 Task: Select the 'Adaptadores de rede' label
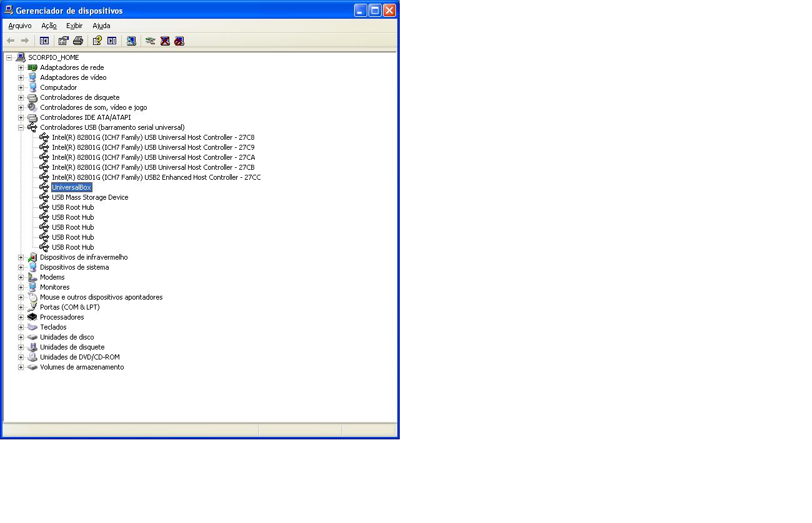click(x=72, y=67)
